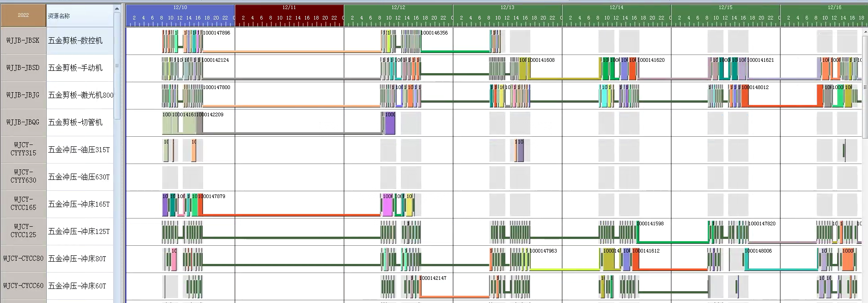
Task: Select task 1000147820 in 冲床125T row
Action: tap(762, 224)
